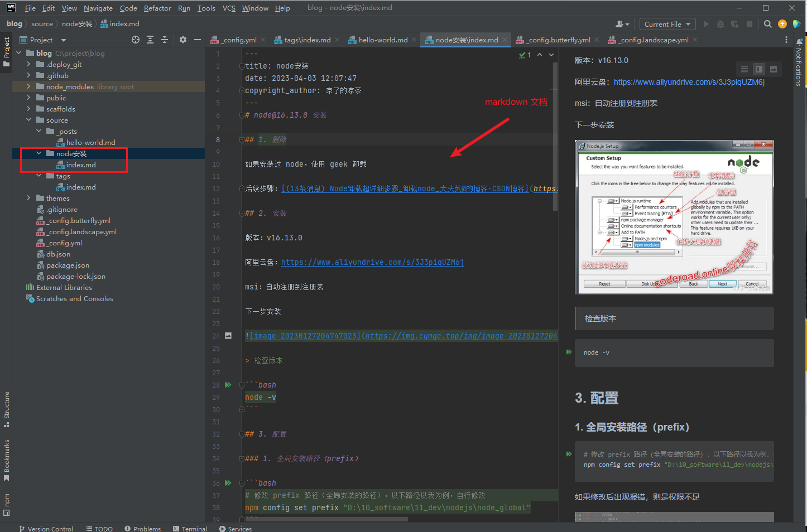Image resolution: width=807 pixels, height=532 pixels.
Task: Run bash block at line 36
Action: (x=228, y=483)
